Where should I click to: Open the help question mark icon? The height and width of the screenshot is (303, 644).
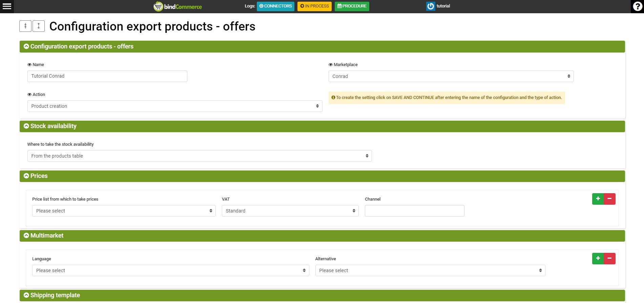tap(637, 6)
